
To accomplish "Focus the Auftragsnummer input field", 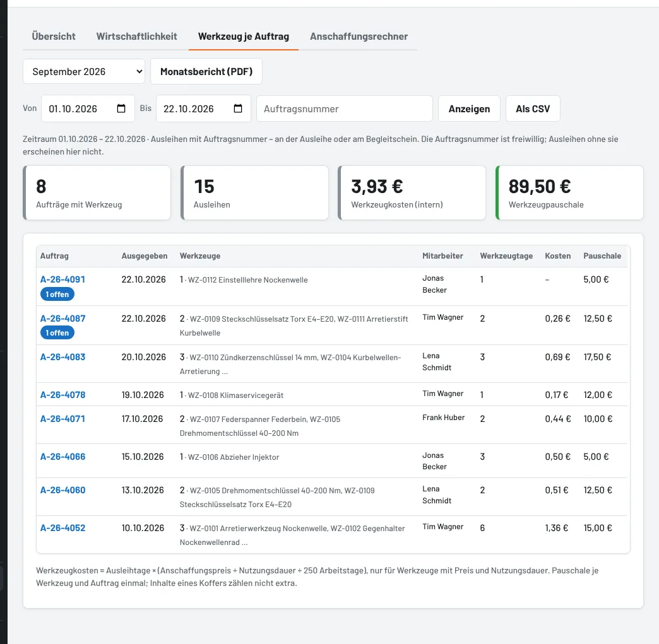I will click(345, 108).
